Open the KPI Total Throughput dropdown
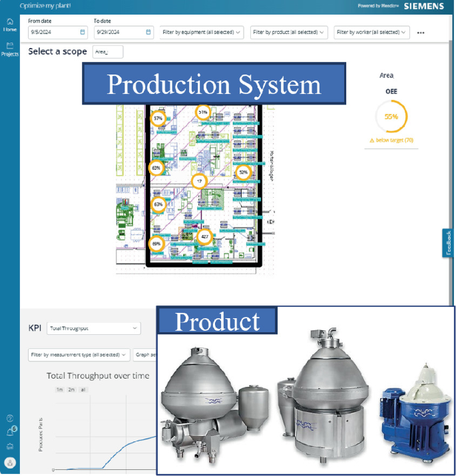The image size is (456, 476). (x=93, y=328)
